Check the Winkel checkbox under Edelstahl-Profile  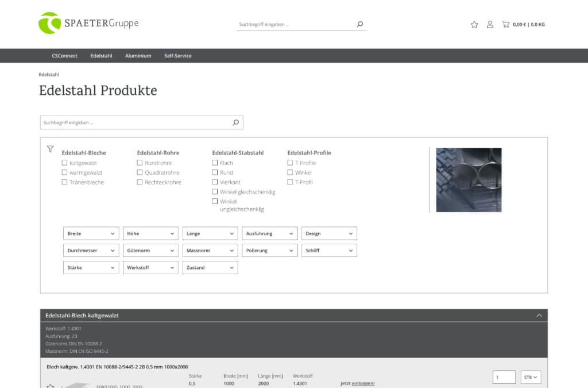click(290, 172)
